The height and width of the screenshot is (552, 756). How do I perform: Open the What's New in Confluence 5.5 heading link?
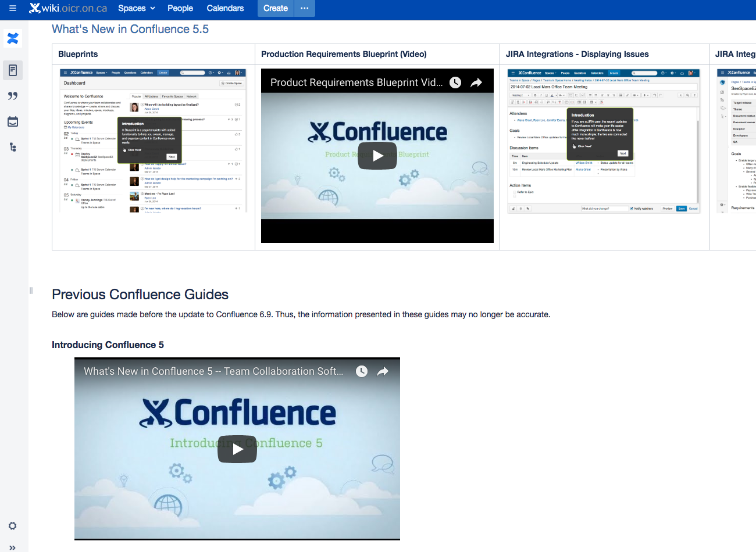pyautogui.click(x=130, y=29)
